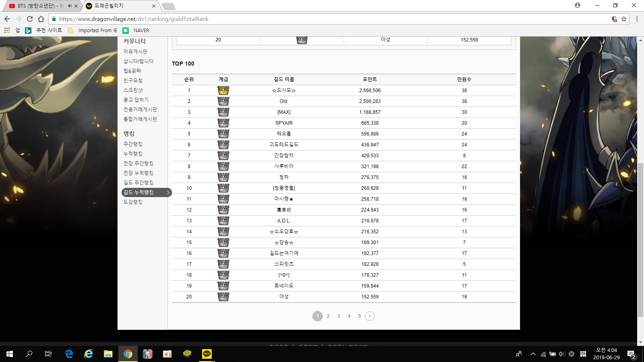Bookmark this page with the star icon
This screenshot has height=362, width=644.
tap(624, 19)
